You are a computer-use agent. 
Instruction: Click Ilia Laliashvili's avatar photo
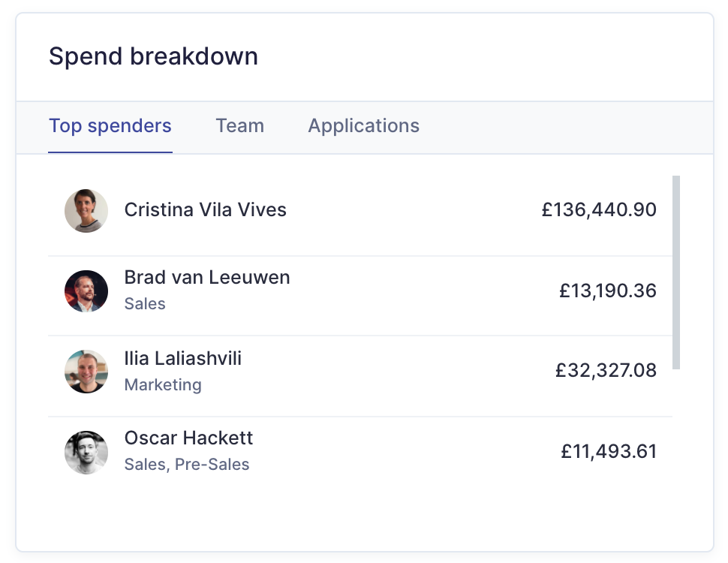(86, 372)
